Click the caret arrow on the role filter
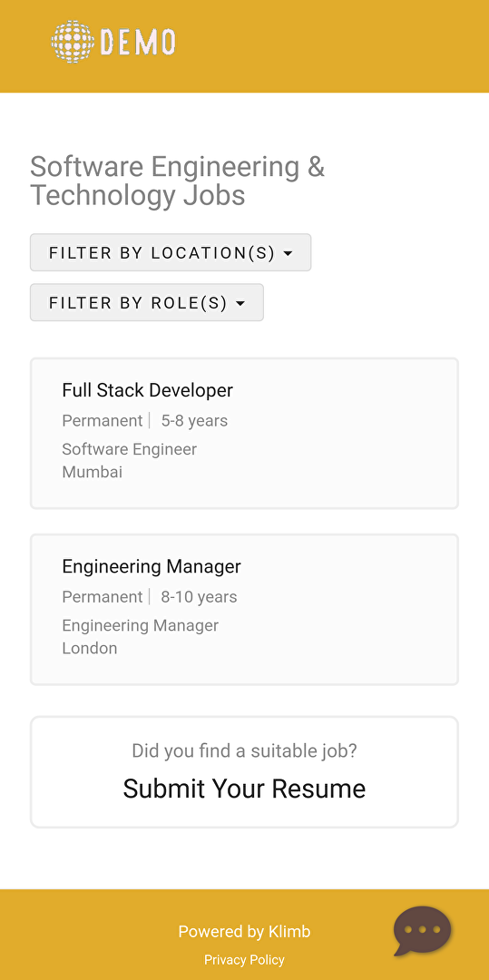 coord(240,303)
